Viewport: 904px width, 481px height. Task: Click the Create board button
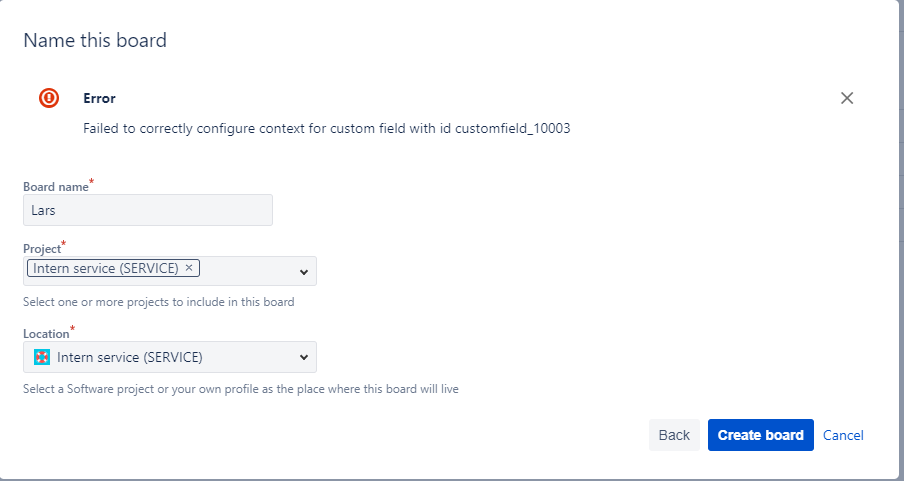coord(760,435)
